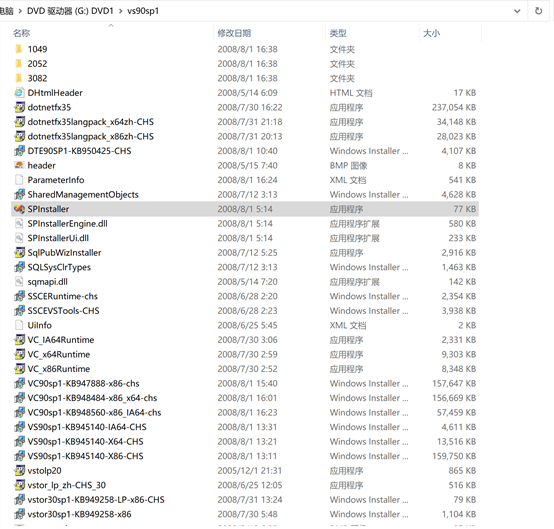Select file VS90sp1-KB945140-IA64-CHS

point(87,427)
